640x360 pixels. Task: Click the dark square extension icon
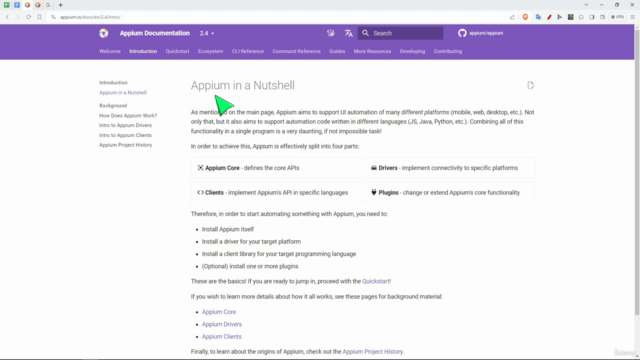click(x=571, y=17)
